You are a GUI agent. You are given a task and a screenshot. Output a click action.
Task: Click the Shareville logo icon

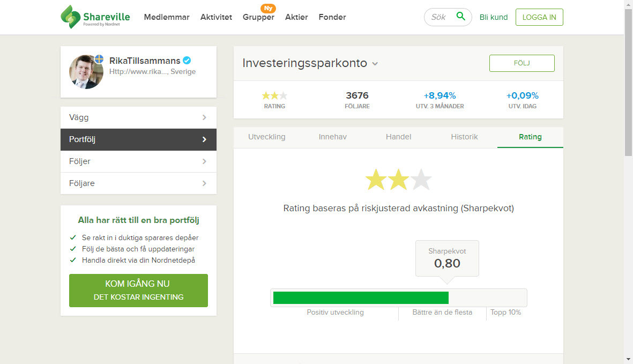pos(71,17)
